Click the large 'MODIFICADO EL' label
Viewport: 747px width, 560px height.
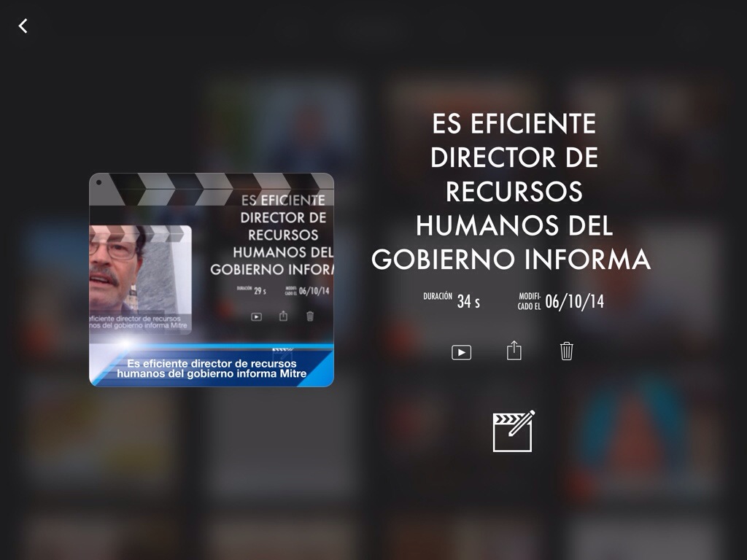coord(529,301)
